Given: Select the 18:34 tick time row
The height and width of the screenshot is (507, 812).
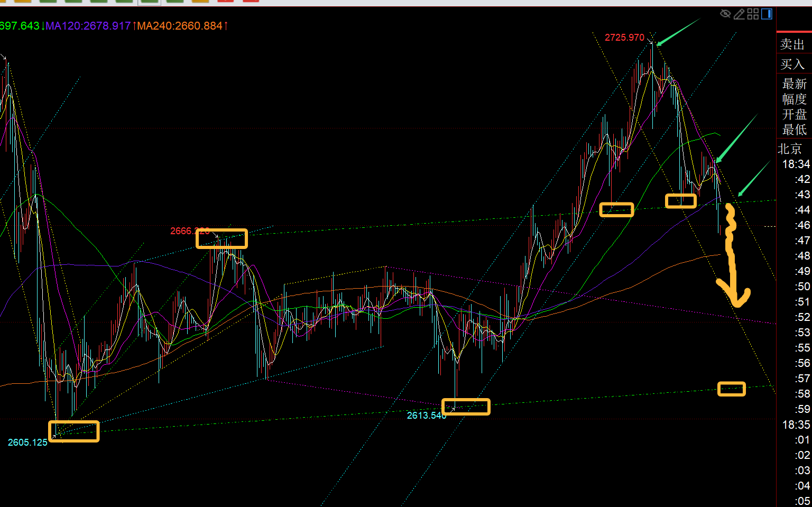Looking at the screenshot, I should click(x=796, y=164).
